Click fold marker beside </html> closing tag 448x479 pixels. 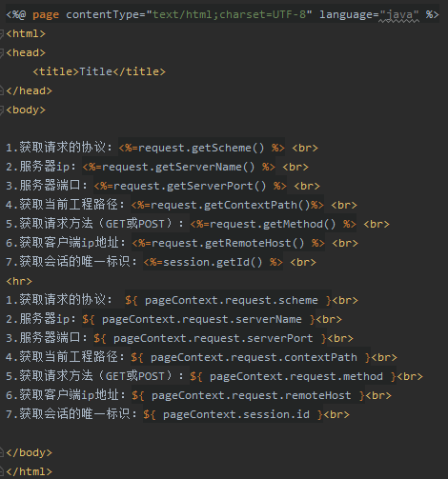click(2, 471)
